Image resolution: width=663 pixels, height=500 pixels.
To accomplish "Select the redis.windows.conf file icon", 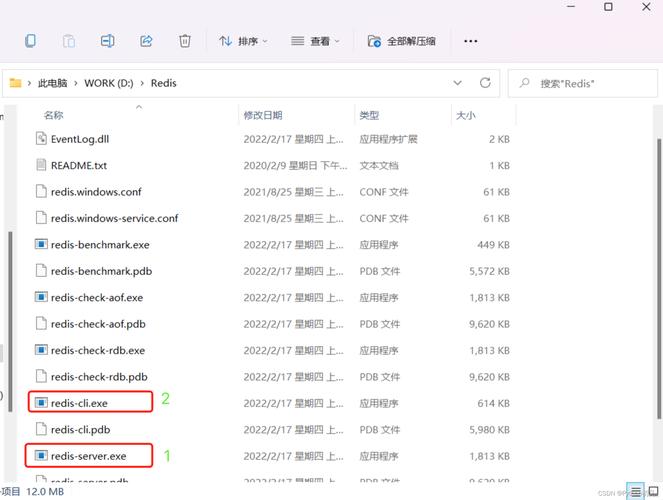I will (41, 191).
